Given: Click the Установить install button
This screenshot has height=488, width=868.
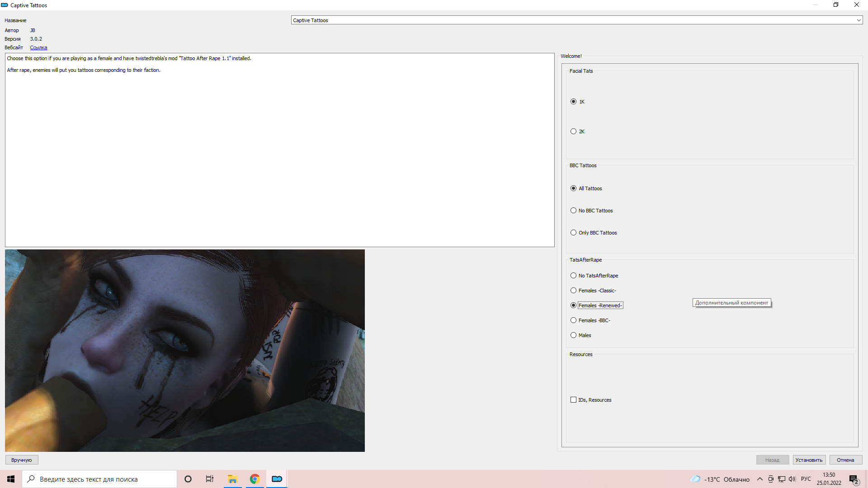Looking at the screenshot, I should point(809,460).
